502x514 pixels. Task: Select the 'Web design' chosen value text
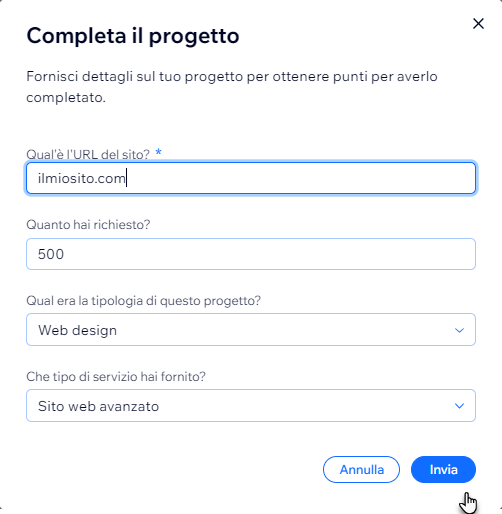click(x=78, y=330)
